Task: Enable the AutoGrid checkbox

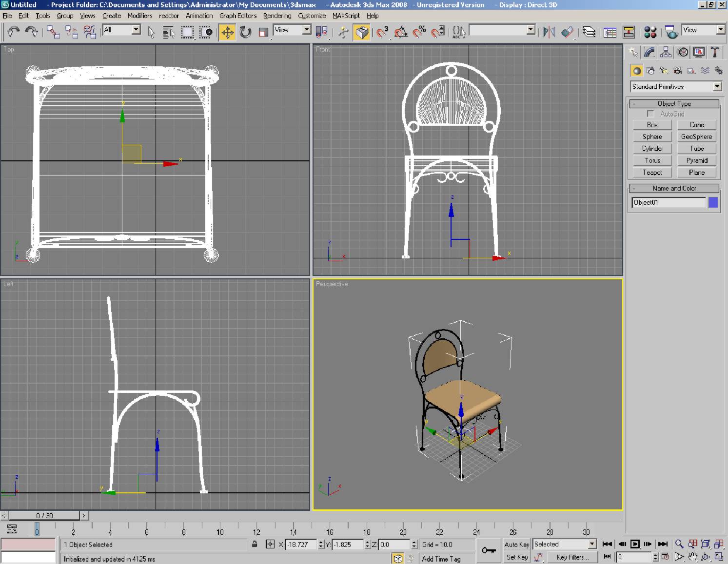Action: pos(650,114)
